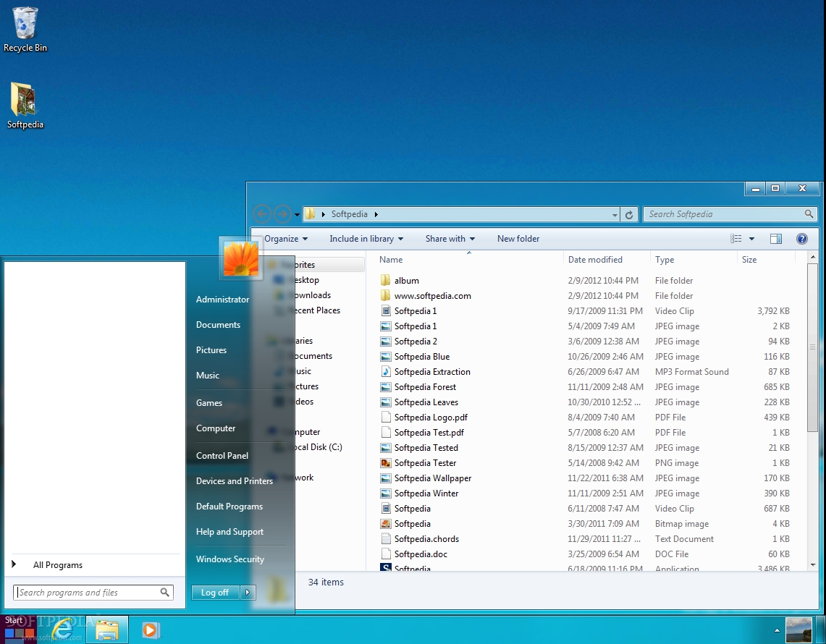Viewport: 826px width, 644px height.
Task: Select the album folder
Action: [586, 281]
